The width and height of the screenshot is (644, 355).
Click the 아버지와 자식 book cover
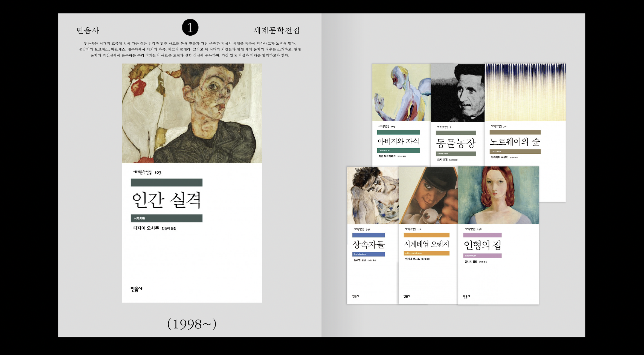401,115
